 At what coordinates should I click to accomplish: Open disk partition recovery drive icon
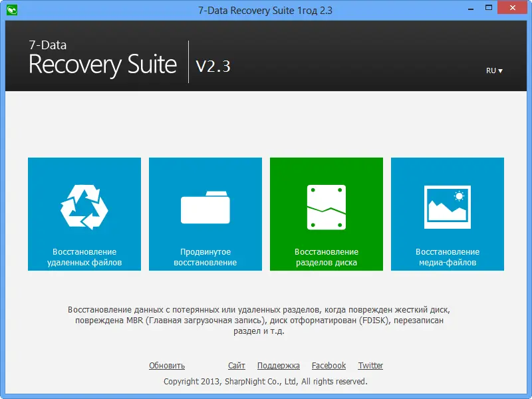click(327, 207)
